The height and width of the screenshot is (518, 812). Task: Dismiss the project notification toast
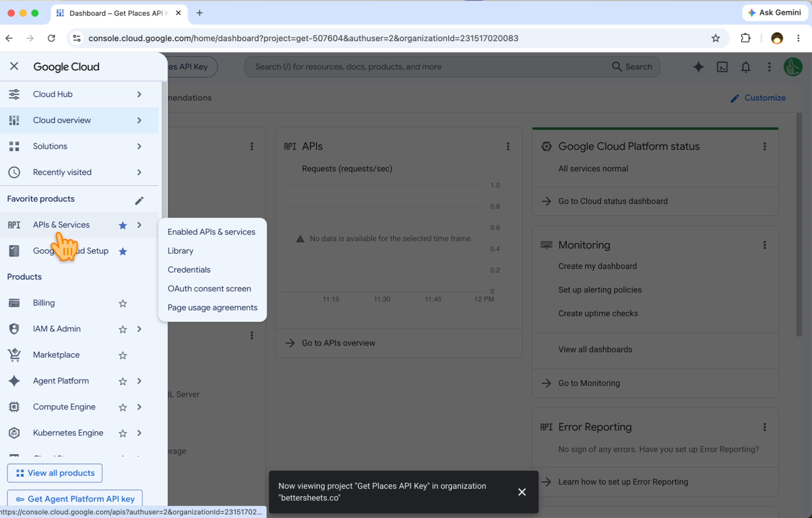522,492
